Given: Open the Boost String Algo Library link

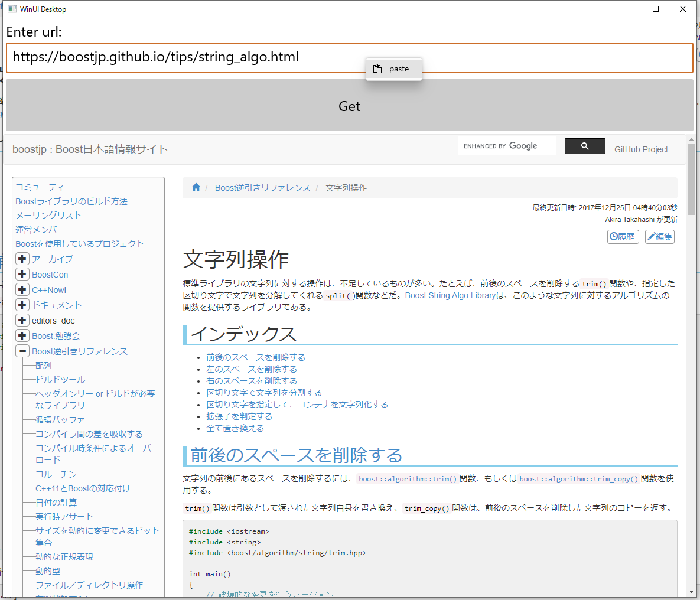Looking at the screenshot, I should click(451, 295).
